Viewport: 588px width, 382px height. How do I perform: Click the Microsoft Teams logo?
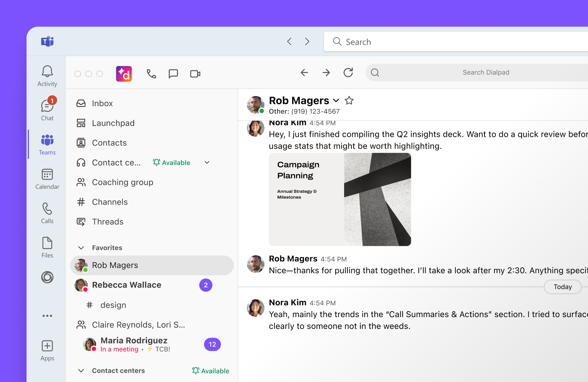pyautogui.click(x=47, y=41)
